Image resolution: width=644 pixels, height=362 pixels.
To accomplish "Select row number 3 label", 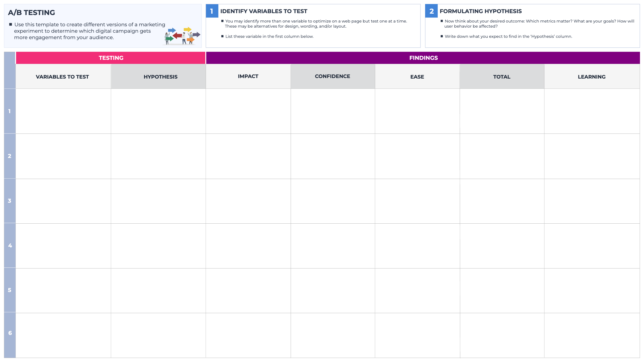I will [x=10, y=201].
